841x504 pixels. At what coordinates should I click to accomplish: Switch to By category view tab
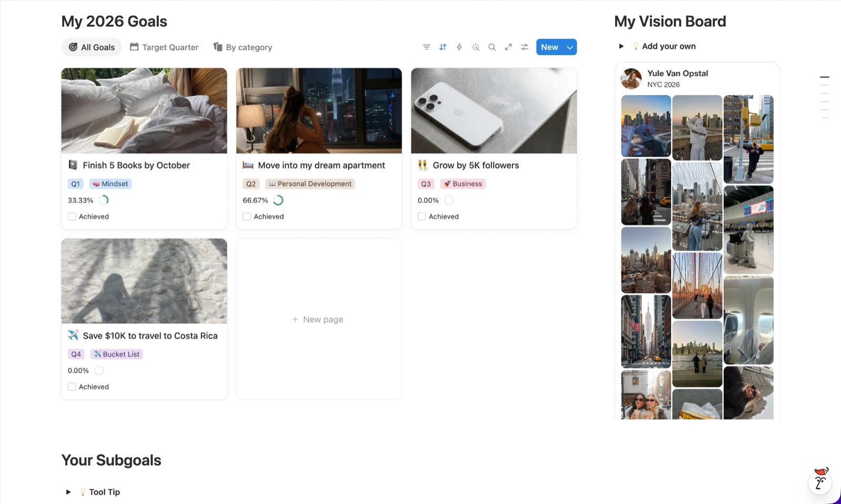click(x=243, y=47)
